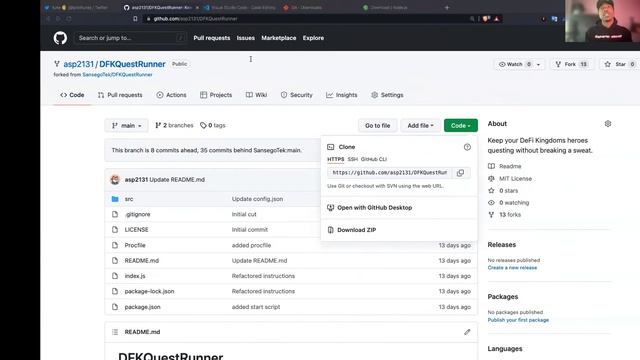Switch to the Code repository tab
Screen dimensions: 640x360
[x=72, y=95]
